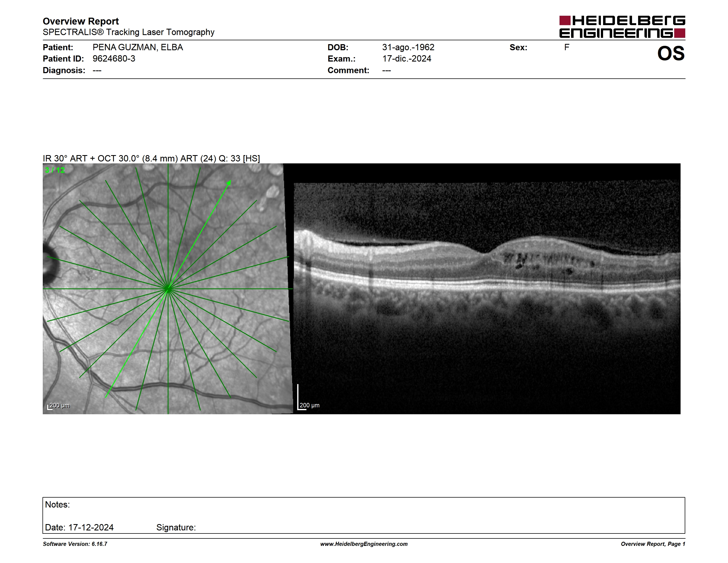The width and height of the screenshot is (728, 563).
Task: Click the green '3 / 12' scan counter
Action: click(x=55, y=170)
